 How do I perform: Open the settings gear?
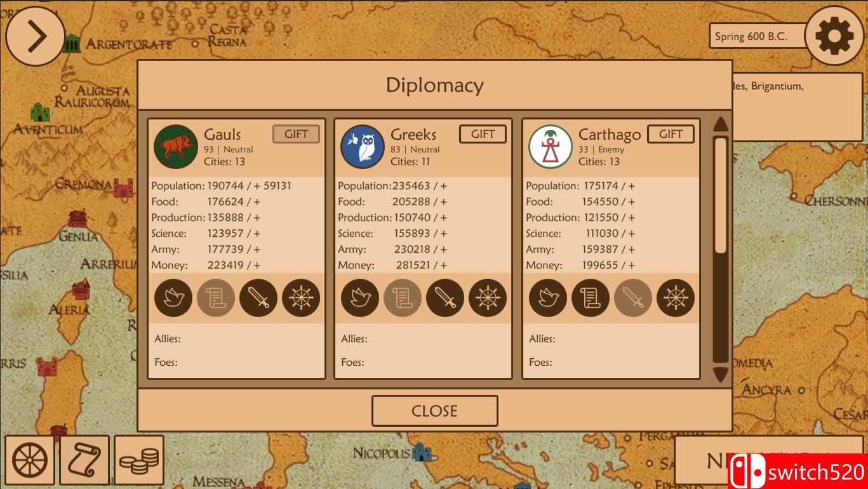click(834, 36)
